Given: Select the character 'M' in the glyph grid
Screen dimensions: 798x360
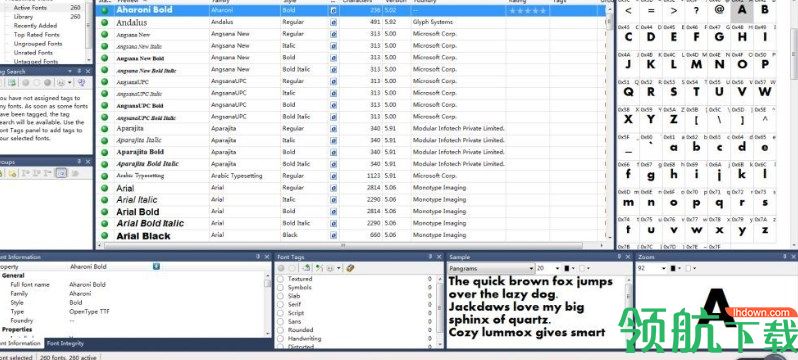Looking at the screenshot, I should coord(696,64).
